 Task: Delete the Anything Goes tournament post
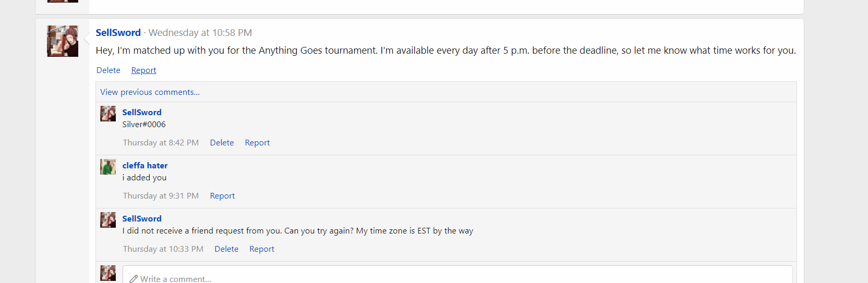click(108, 70)
